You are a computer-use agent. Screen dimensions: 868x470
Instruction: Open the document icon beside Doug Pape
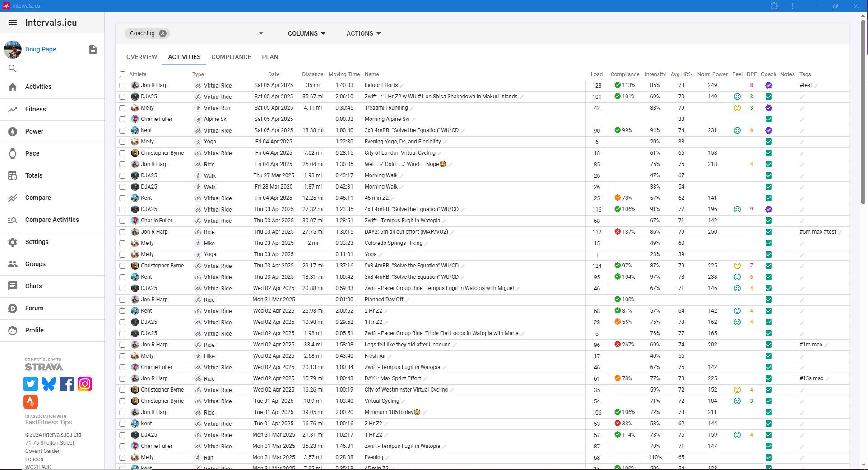tap(93, 50)
